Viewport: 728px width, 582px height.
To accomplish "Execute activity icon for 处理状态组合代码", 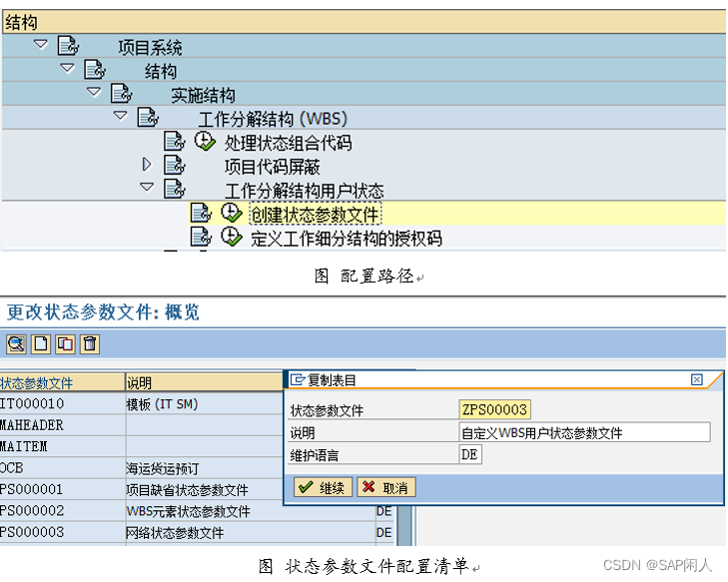I will pyautogui.click(x=205, y=141).
